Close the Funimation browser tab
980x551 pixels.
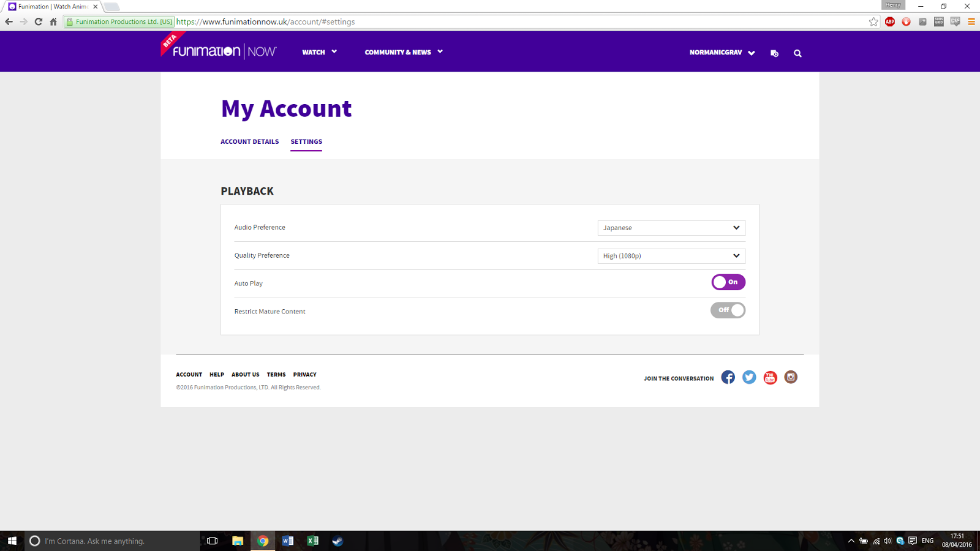coord(96,7)
